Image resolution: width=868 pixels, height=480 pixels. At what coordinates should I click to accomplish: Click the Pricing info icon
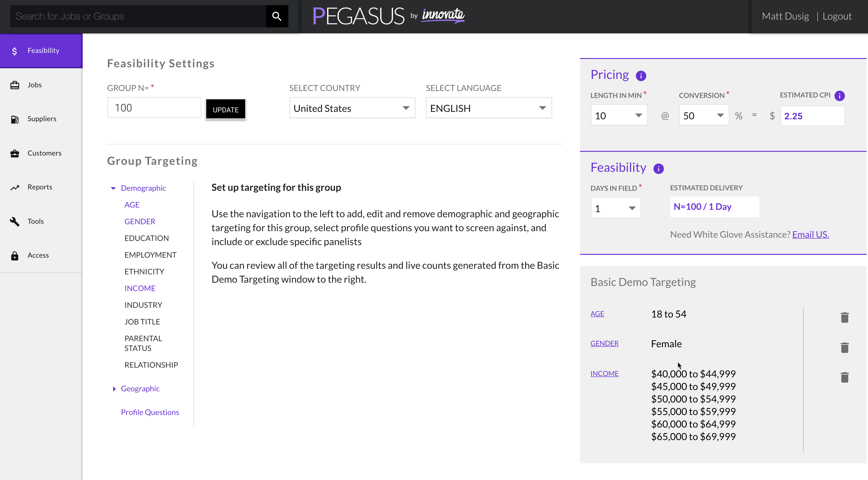641,76
